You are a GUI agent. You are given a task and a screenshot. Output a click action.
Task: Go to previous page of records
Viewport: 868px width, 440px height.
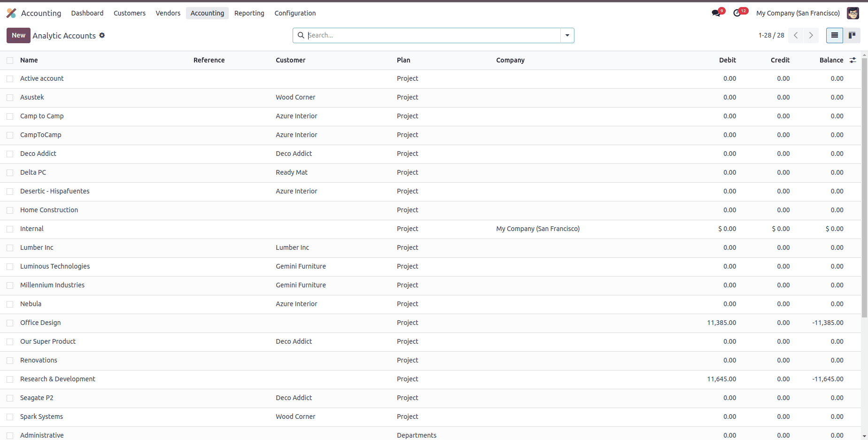click(796, 35)
